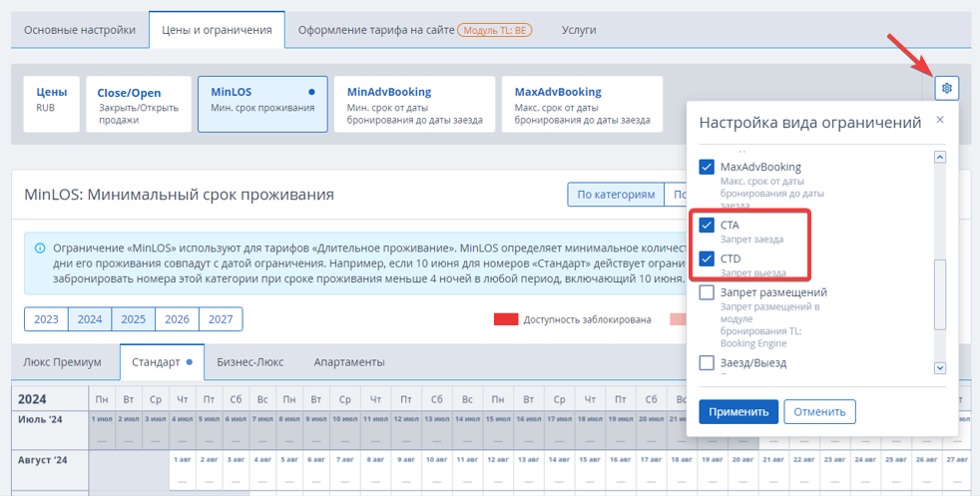Select year 2026
The image size is (980, 496).
[x=177, y=319]
